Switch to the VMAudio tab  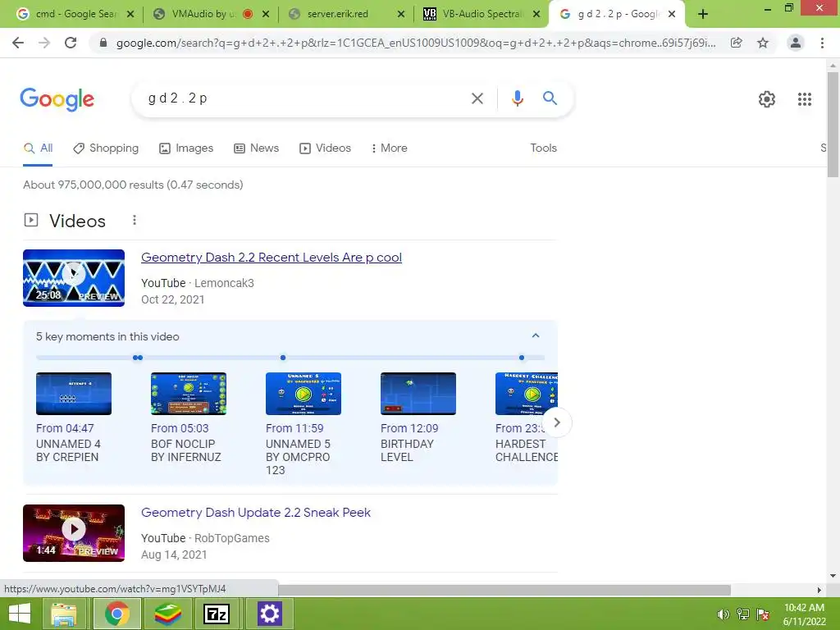pyautogui.click(x=203, y=15)
